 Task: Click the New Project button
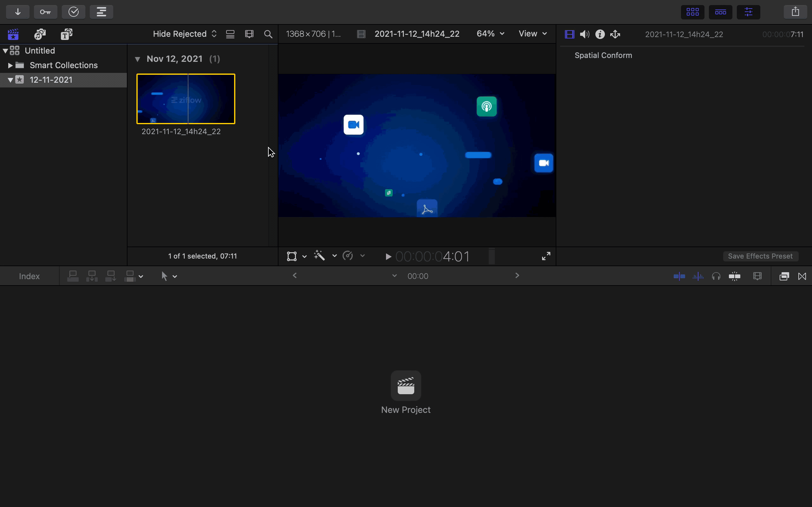click(406, 386)
